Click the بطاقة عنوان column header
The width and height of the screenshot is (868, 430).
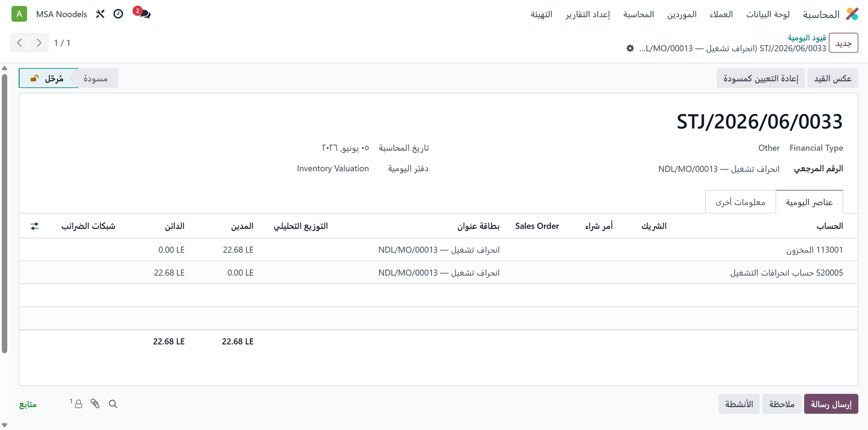click(478, 226)
